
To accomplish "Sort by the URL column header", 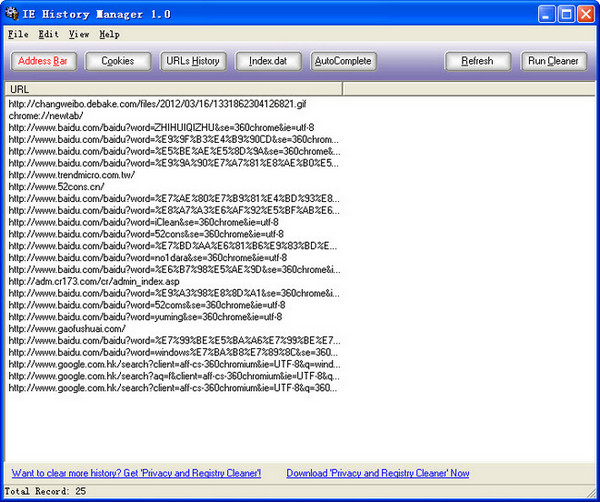I will (x=173, y=89).
